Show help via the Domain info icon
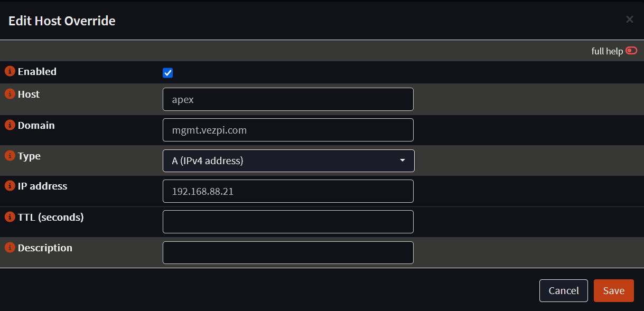 pyautogui.click(x=10, y=125)
